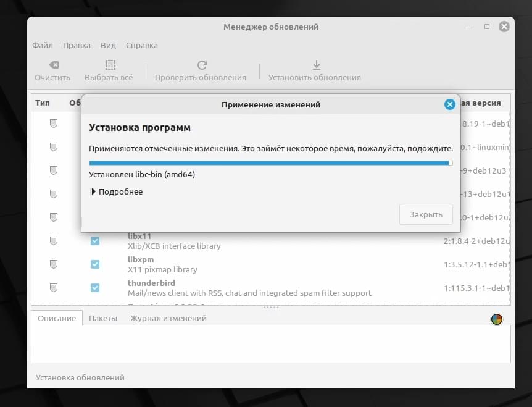Screen dimensions: 532x407
Task: Click the shield type icon in thunderbird row
Action: coord(54,288)
